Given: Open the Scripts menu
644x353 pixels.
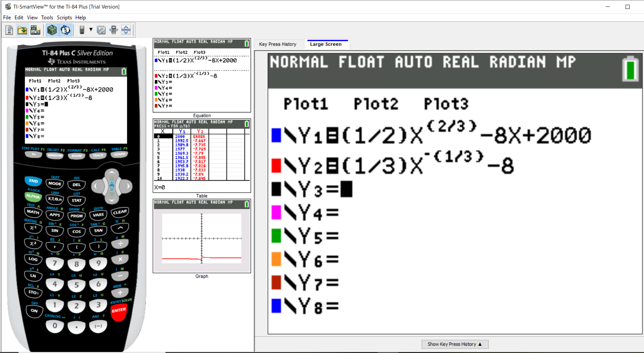Looking at the screenshot, I should [x=64, y=17].
